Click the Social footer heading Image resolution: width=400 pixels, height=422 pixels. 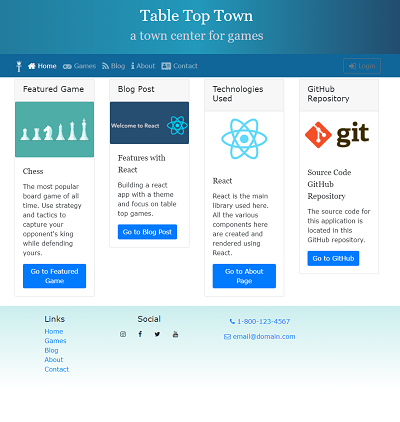[x=149, y=319]
